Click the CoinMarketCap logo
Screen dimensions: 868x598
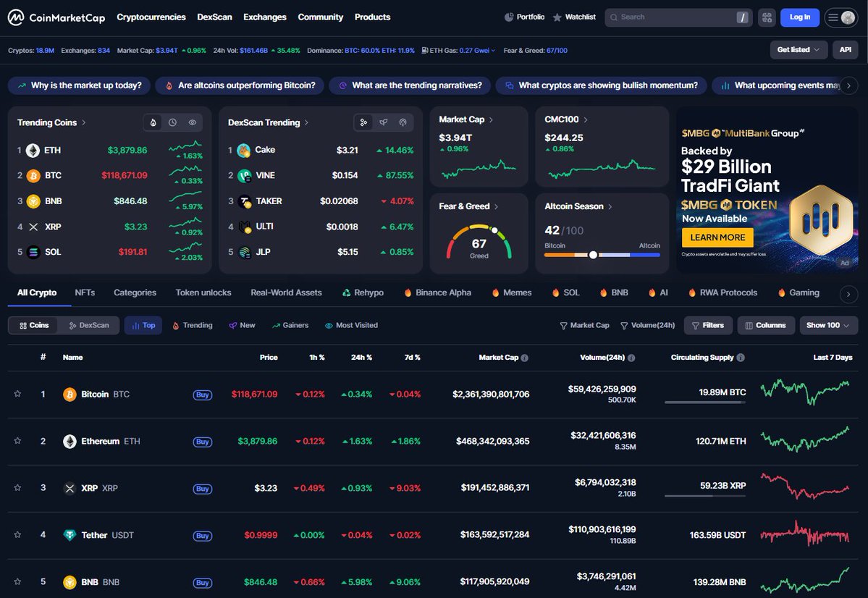56,17
